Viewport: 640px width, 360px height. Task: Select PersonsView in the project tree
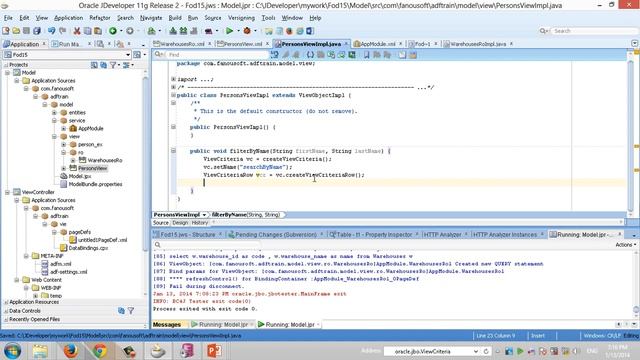(x=93, y=168)
